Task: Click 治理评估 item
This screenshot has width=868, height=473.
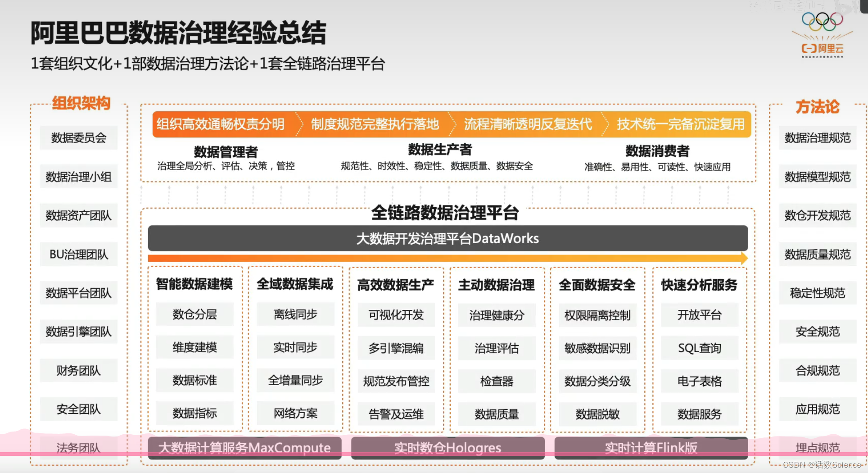Action: 497,348
